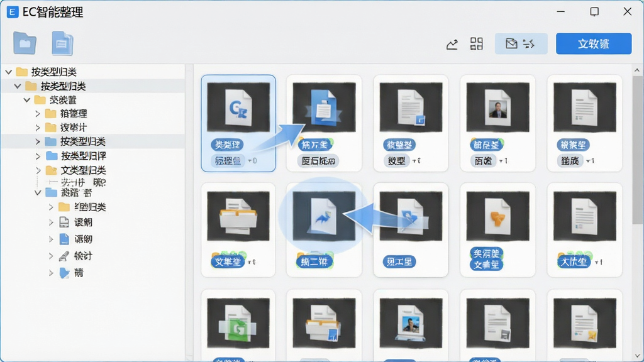Expand the selected blue 按类型归类 folder
The height and width of the screenshot is (362, 644).
[37, 141]
